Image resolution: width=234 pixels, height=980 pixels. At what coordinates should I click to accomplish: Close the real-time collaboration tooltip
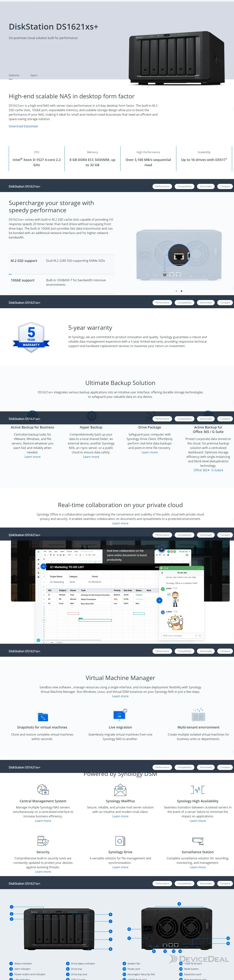tap(162, 549)
